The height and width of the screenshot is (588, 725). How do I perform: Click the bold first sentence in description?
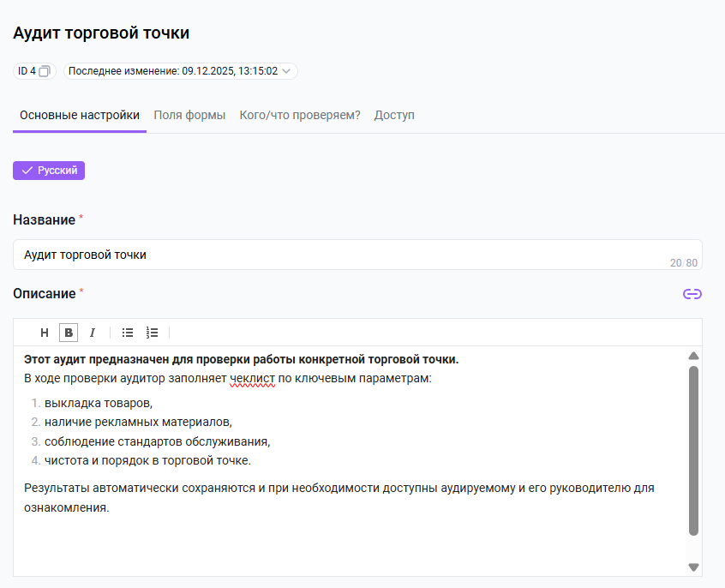coord(241,359)
